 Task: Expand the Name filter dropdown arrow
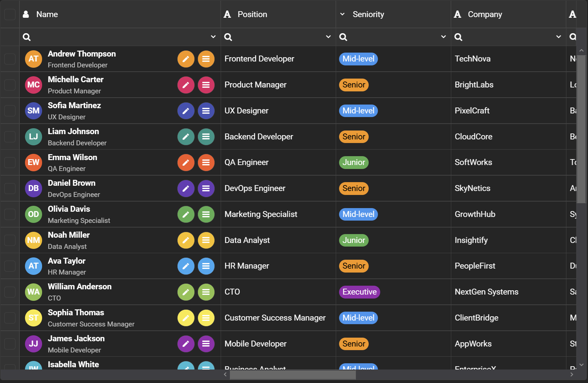click(213, 37)
